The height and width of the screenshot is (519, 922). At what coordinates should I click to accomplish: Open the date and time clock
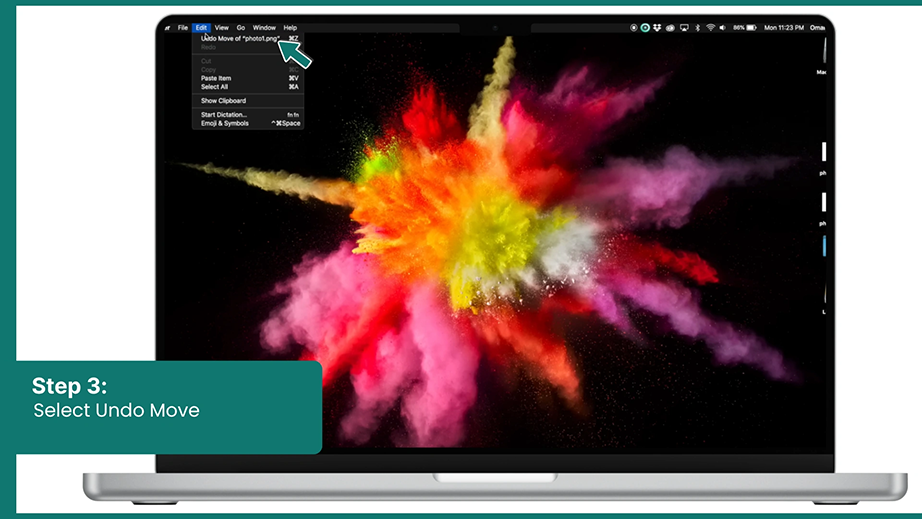pyautogui.click(x=784, y=28)
